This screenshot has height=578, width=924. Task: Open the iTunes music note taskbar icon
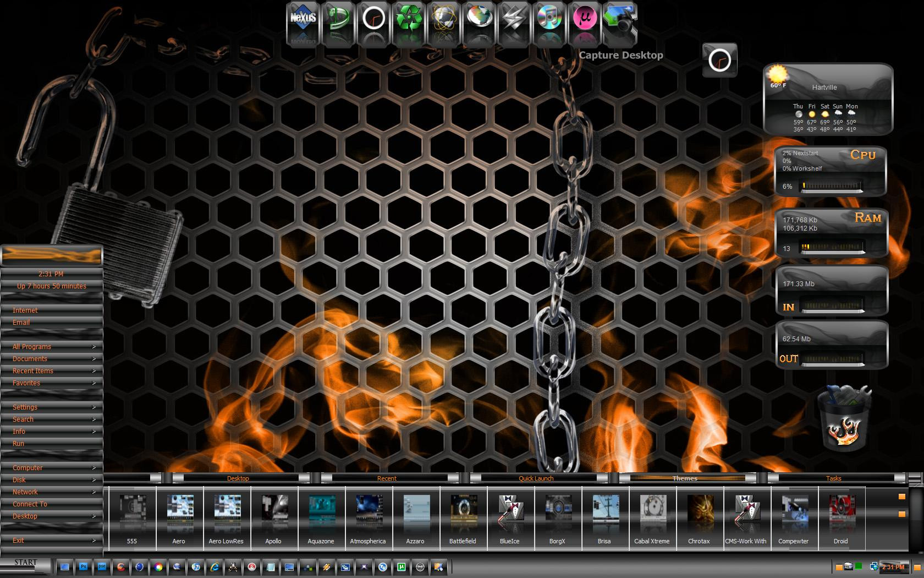click(195, 566)
